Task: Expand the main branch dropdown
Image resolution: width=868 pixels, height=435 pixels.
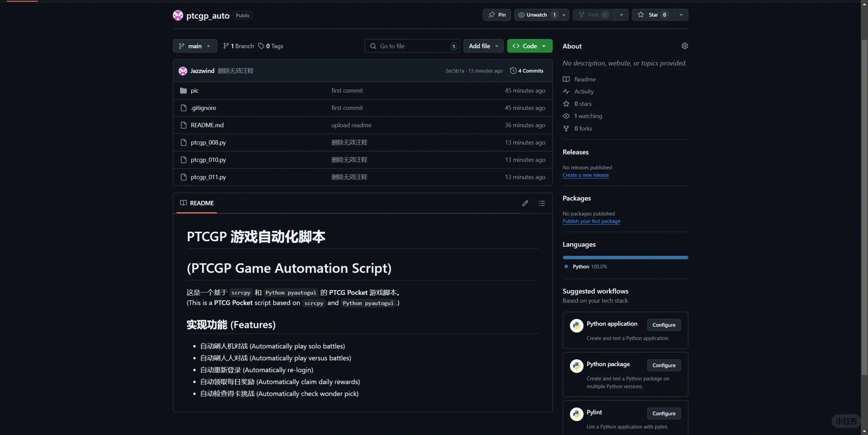Action: (195, 46)
